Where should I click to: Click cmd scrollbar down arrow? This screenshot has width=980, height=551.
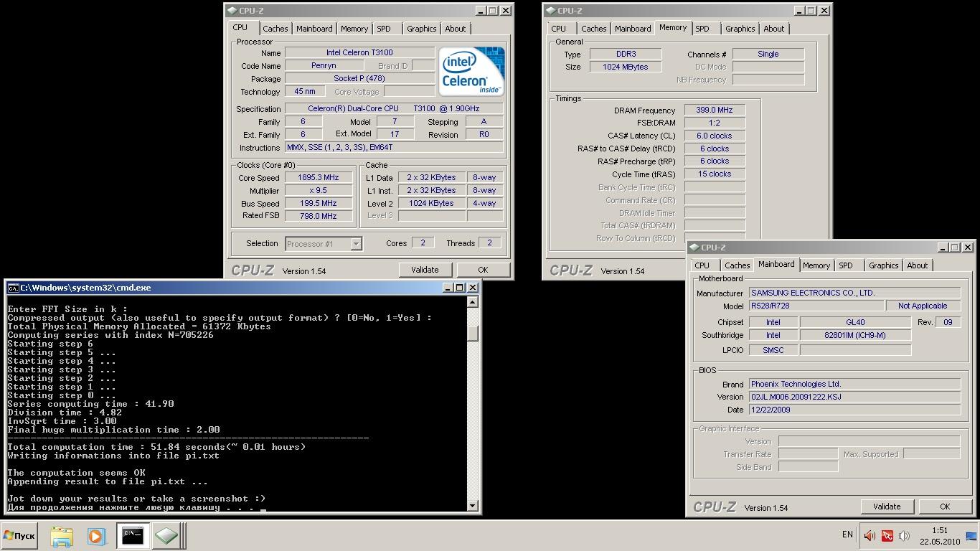pos(472,506)
